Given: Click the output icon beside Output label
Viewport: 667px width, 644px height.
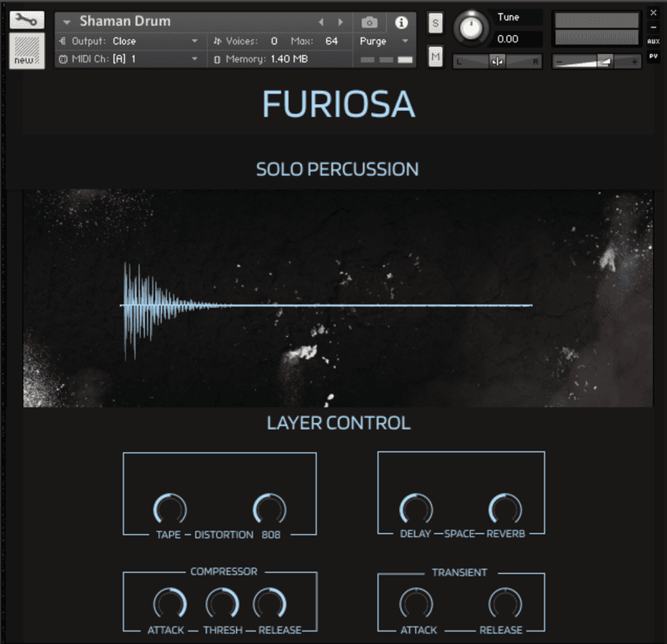Looking at the screenshot, I should (x=63, y=41).
